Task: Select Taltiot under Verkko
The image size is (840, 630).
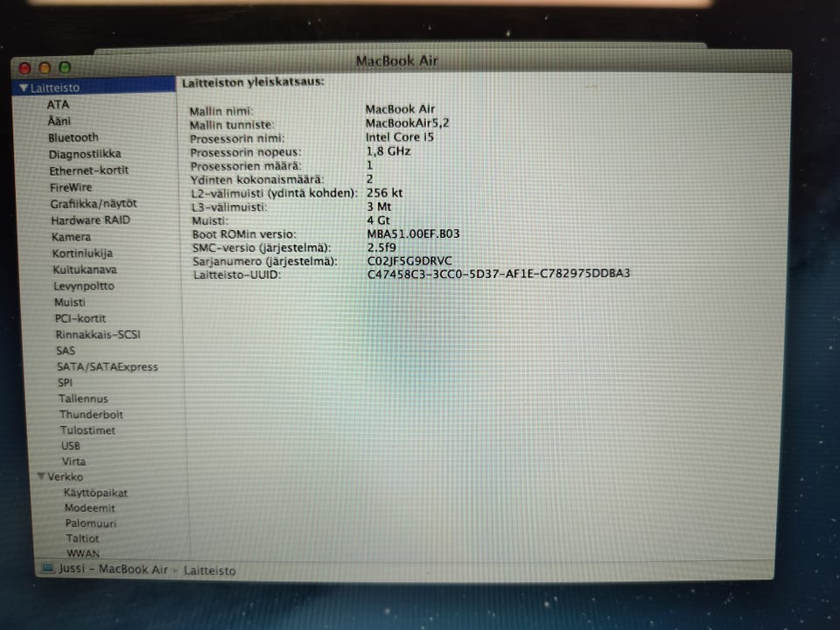Action: coord(82,538)
